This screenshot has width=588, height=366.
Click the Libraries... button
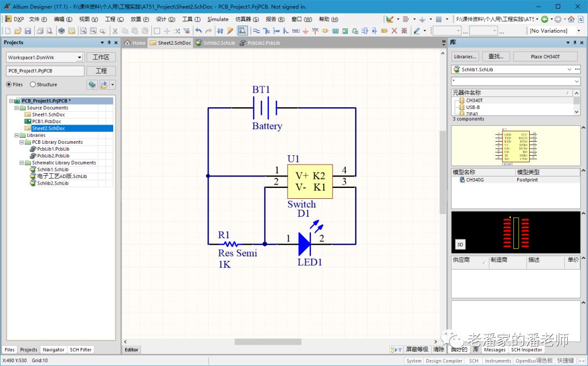click(x=465, y=57)
